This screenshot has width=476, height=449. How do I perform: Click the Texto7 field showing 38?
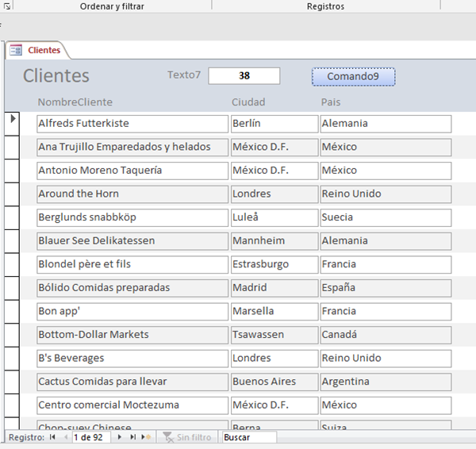[x=244, y=76]
